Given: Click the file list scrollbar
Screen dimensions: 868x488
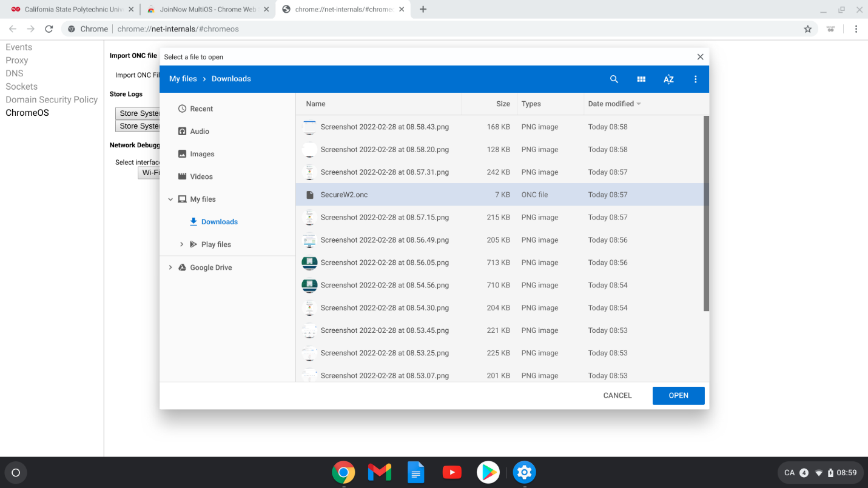Looking at the screenshot, I should pos(706,212).
